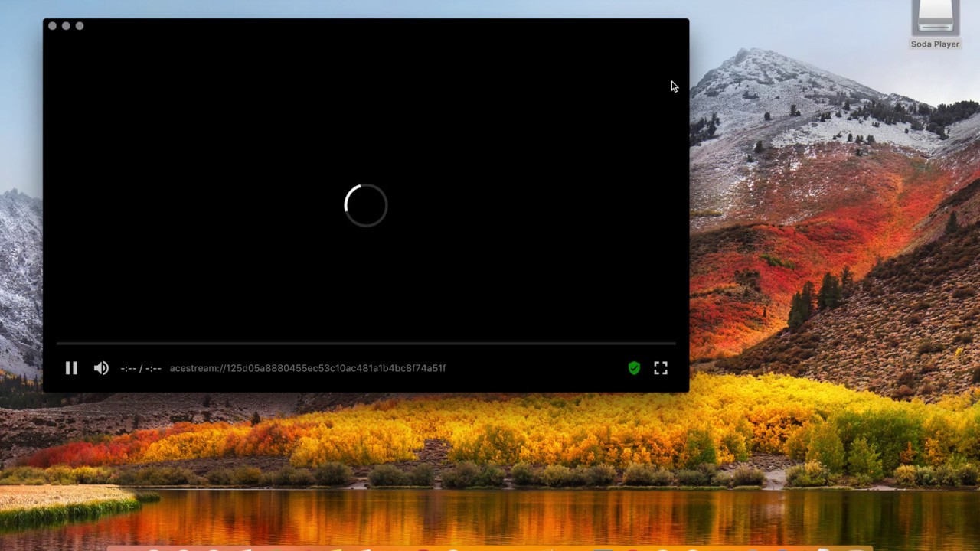Pause the stream playback

click(71, 368)
